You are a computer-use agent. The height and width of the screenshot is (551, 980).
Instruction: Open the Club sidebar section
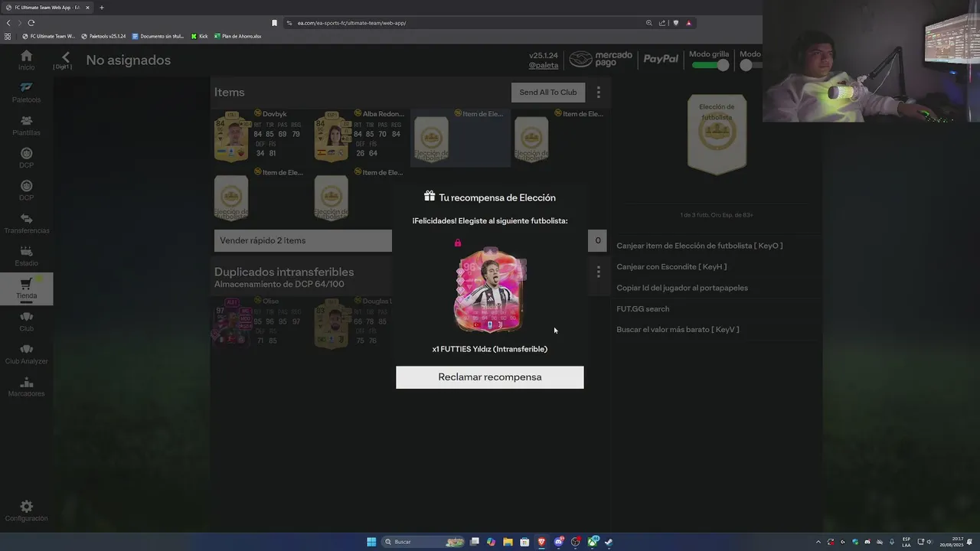click(x=26, y=321)
